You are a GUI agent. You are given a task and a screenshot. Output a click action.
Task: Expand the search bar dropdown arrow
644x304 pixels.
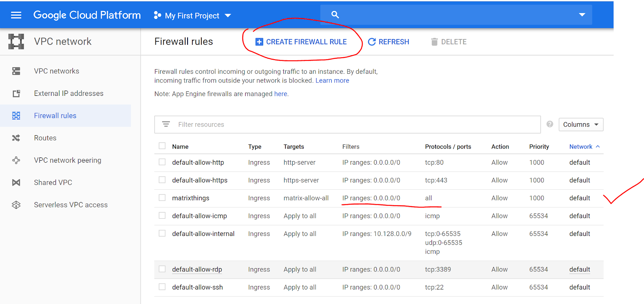(582, 15)
